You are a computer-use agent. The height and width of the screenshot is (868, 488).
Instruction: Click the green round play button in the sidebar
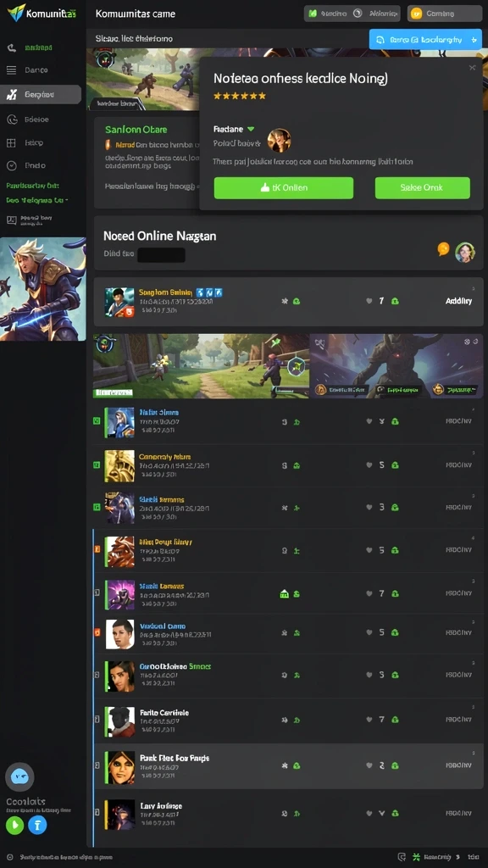coord(15,825)
